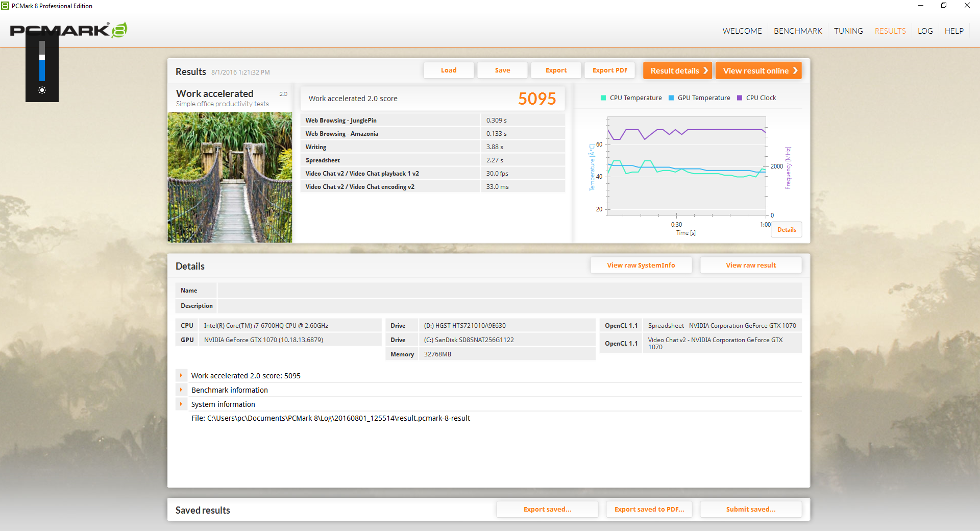
Task: Click GPU value GeForce GTX 1070
Action: point(263,340)
